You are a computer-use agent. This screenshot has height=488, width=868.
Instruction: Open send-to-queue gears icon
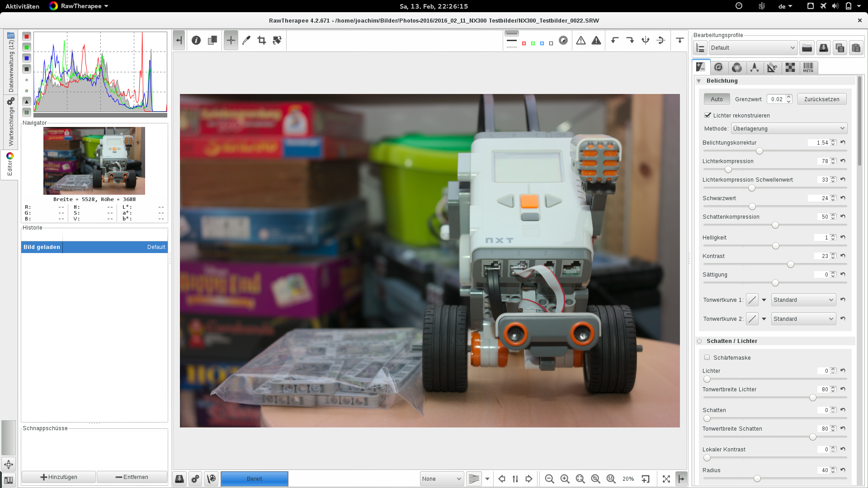tap(195, 479)
